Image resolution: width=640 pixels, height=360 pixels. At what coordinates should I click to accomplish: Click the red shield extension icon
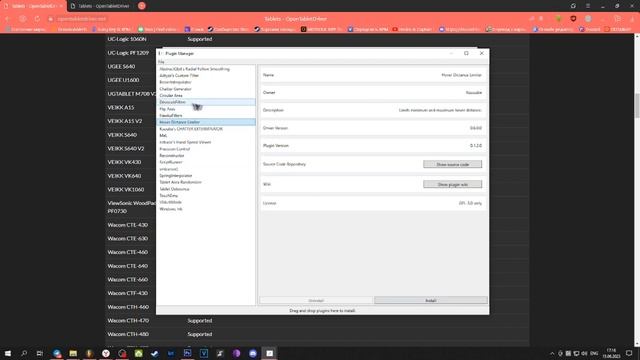pyautogui.click(x=573, y=19)
